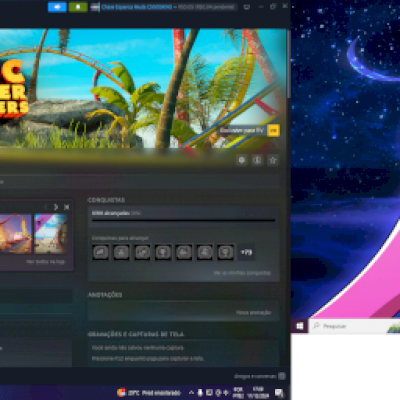Select the sixth locked achievement icon
Screen dimensions: 400x400
pos(205,252)
